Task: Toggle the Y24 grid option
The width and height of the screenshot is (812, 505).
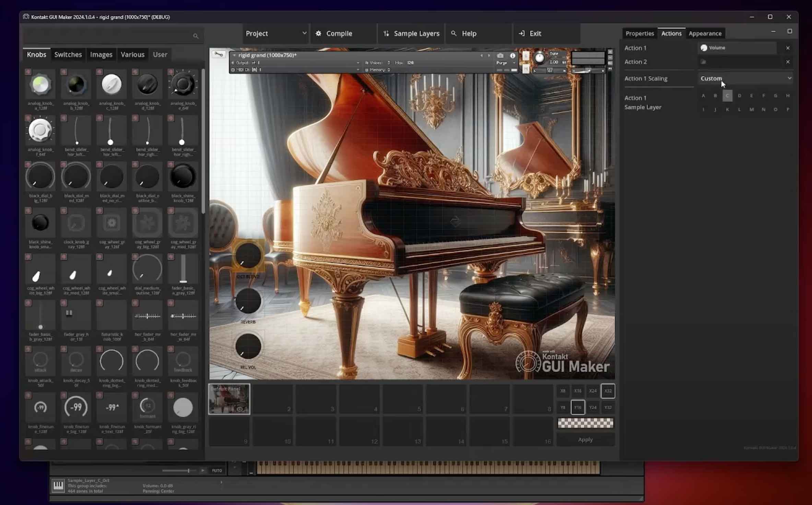Action: (593, 408)
